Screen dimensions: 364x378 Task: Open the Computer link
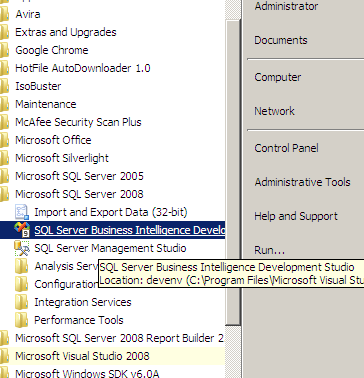pos(278,77)
